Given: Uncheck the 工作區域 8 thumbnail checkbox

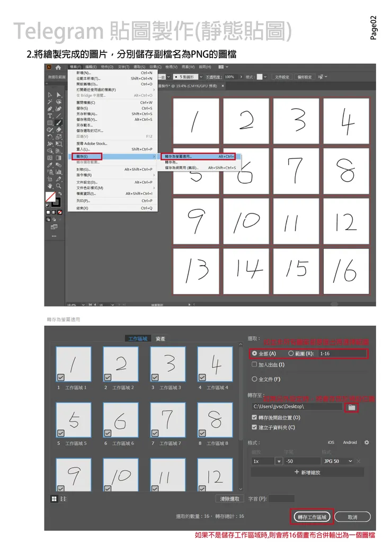Looking at the screenshot, I should pos(202,433).
